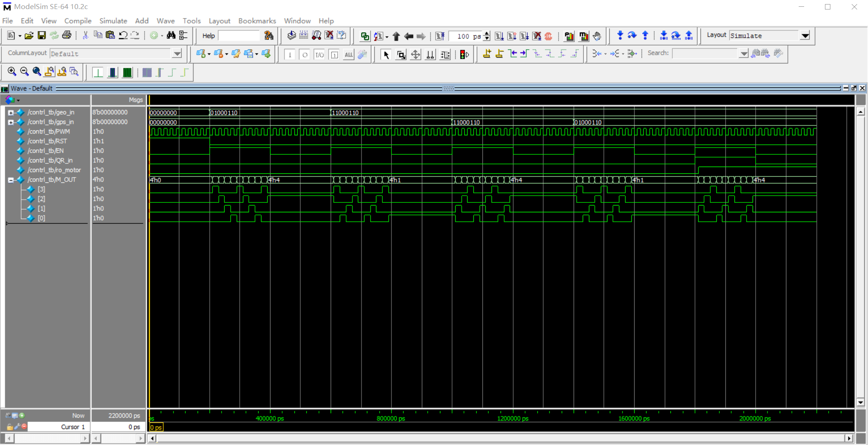Click the Zoom Out magnifier icon
The height and width of the screenshot is (445, 868).
click(x=24, y=72)
